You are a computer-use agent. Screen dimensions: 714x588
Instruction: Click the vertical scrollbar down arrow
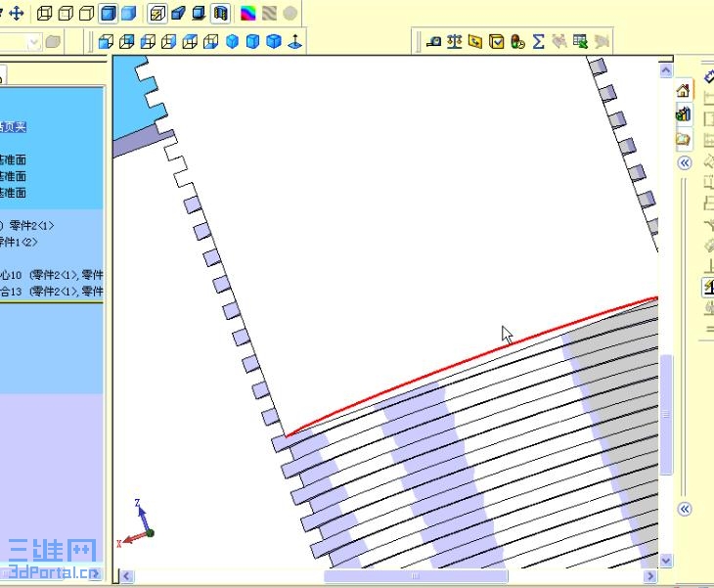click(666, 561)
